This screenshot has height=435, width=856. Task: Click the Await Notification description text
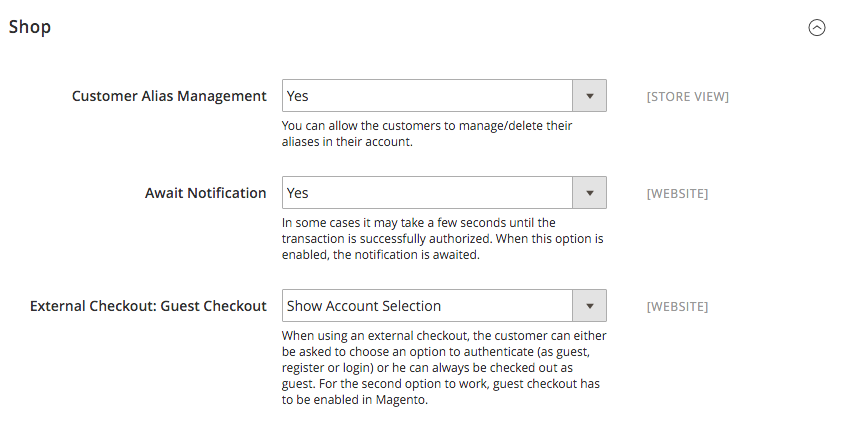440,239
